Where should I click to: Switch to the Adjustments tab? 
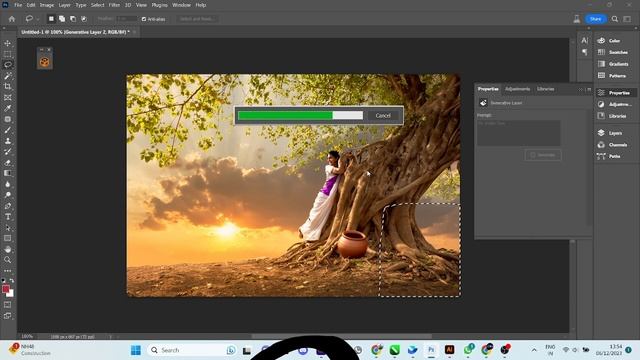pos(517,89)
